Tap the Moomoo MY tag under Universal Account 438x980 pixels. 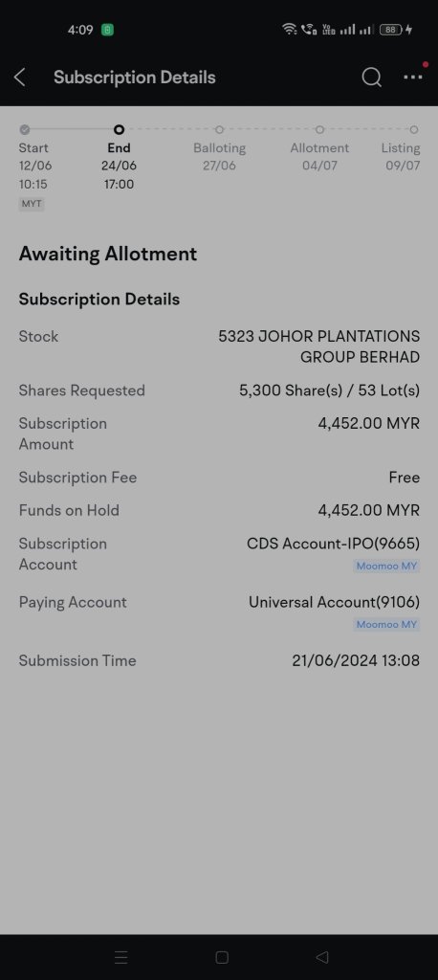(x=386, y=624)
